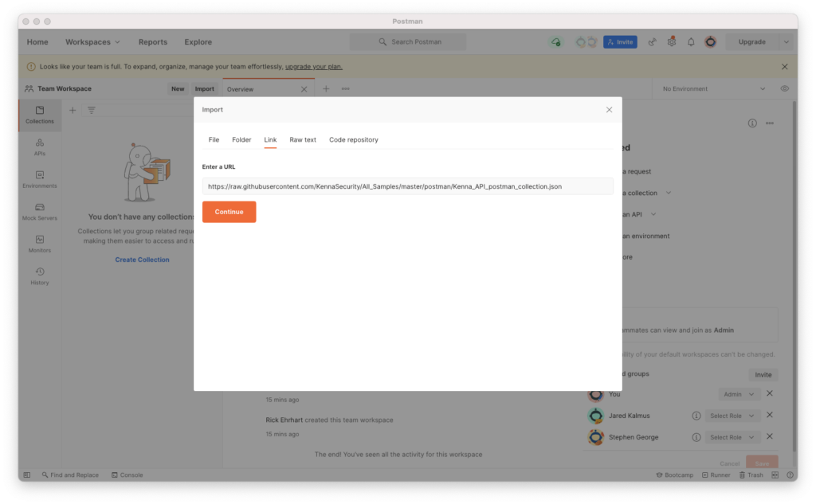
Task: Close the Import dialog
Action: pyautogui.click(x=610, y=110)
